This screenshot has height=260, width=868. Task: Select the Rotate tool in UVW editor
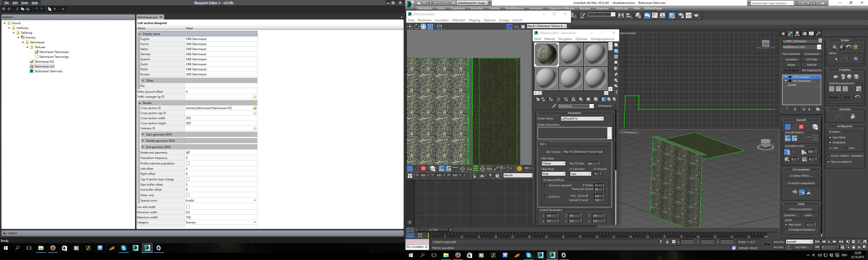pos(417,27)
